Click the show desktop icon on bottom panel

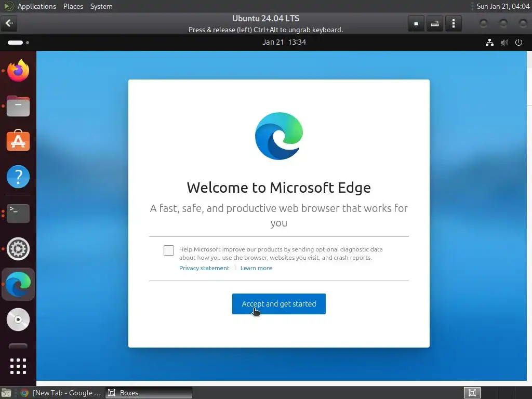click(x=6, y=393)
